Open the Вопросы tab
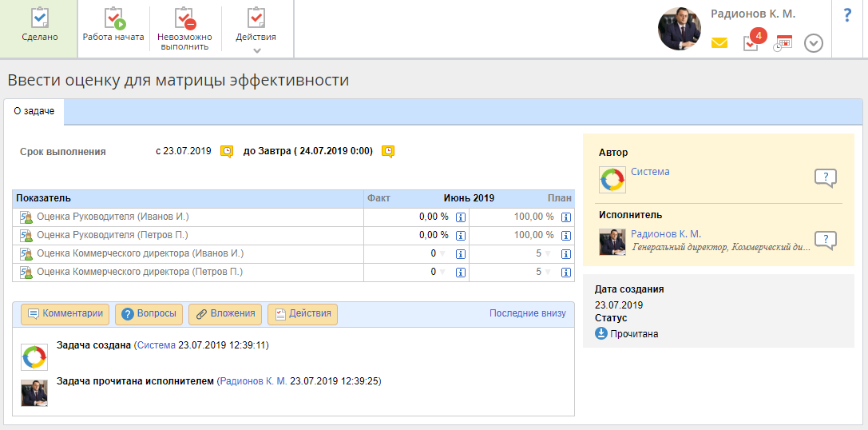 pos(149,314)
